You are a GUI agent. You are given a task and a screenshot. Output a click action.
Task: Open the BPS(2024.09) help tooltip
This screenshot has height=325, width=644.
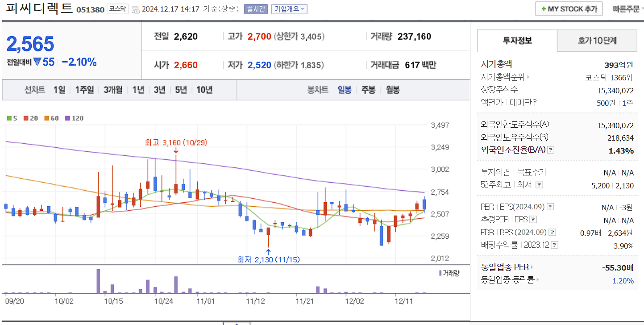[552, 232]
